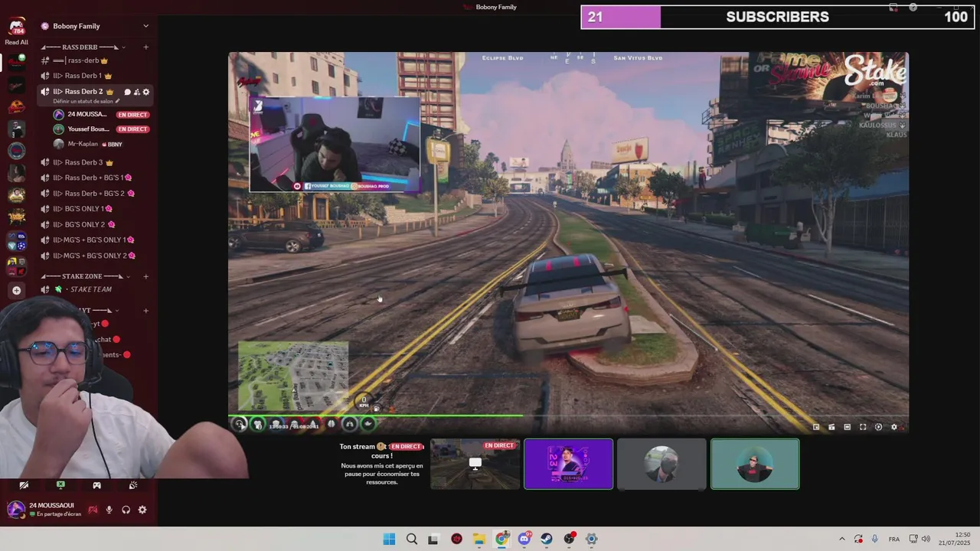Open the soundboard icon in voice panel
This screenshot has height=551, width=980.
(x=133, y=485)
